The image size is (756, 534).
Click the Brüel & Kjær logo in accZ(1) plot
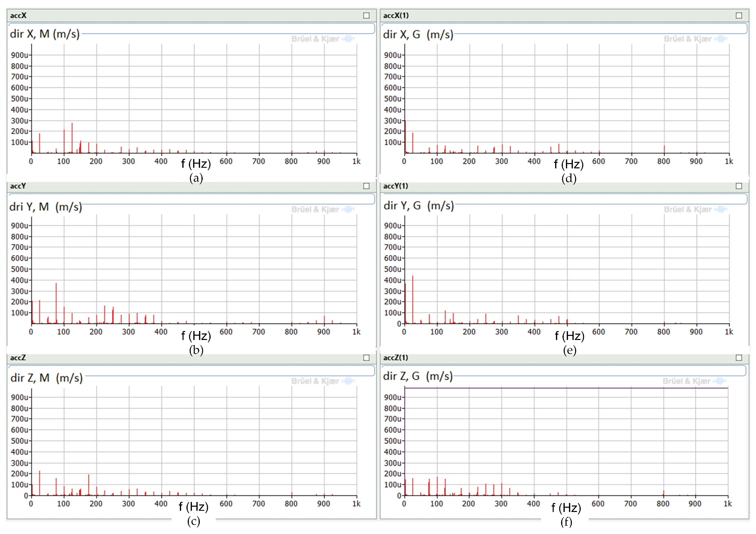point(695,381)
